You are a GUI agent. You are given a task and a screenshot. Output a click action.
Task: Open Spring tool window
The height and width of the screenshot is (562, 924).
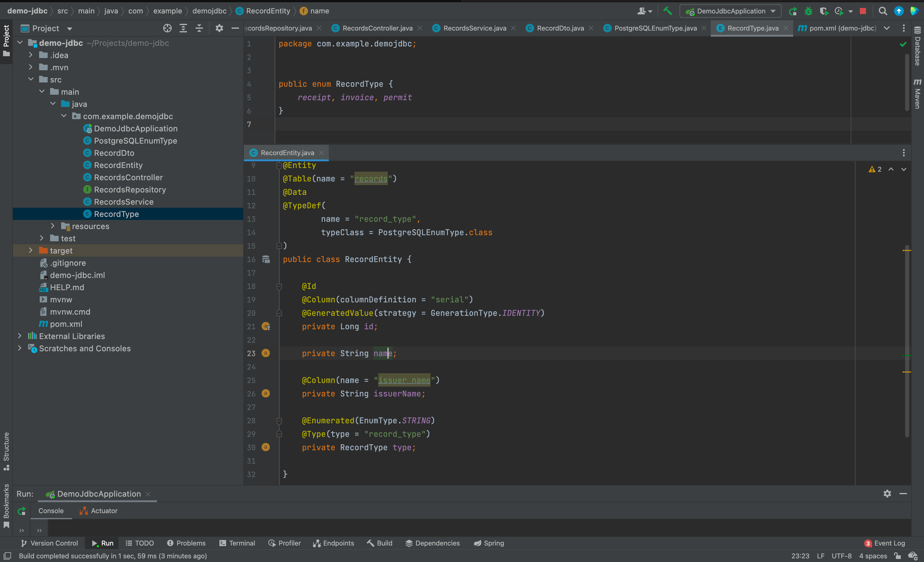coord(489,543)
